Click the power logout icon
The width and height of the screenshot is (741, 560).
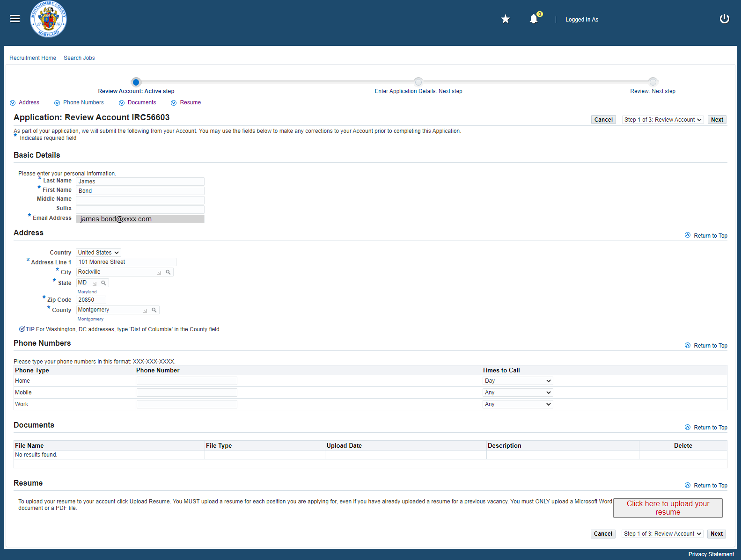(724, 19)
